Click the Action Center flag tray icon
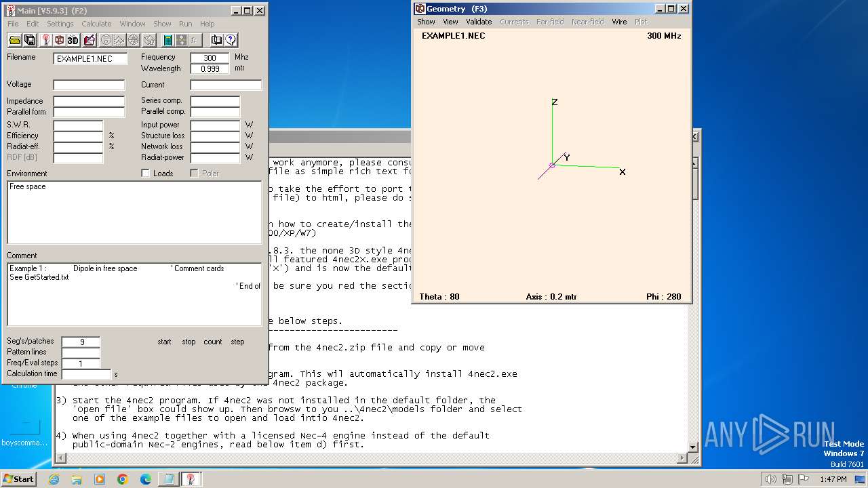The image size is (868, 488). [804, 479]
